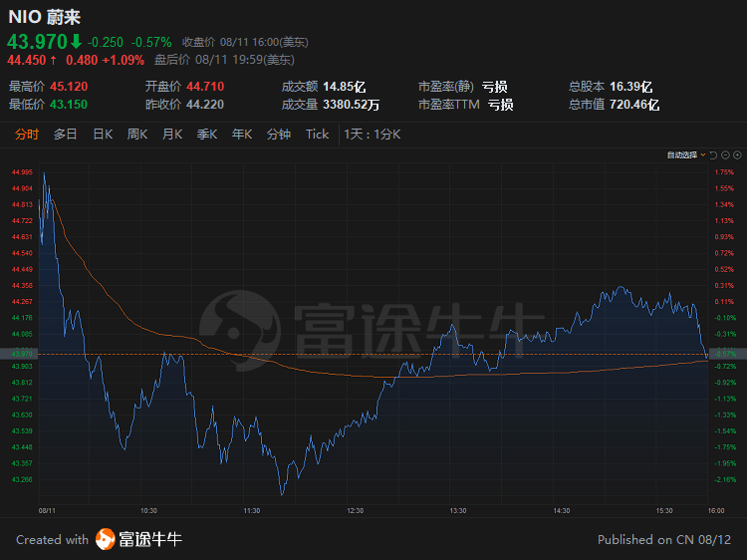Click the -2.16% label on right axis

coord(725,479)
